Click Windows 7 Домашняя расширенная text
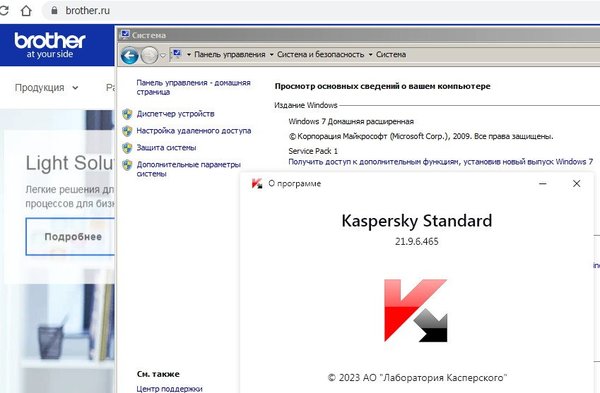 (351, 121)
